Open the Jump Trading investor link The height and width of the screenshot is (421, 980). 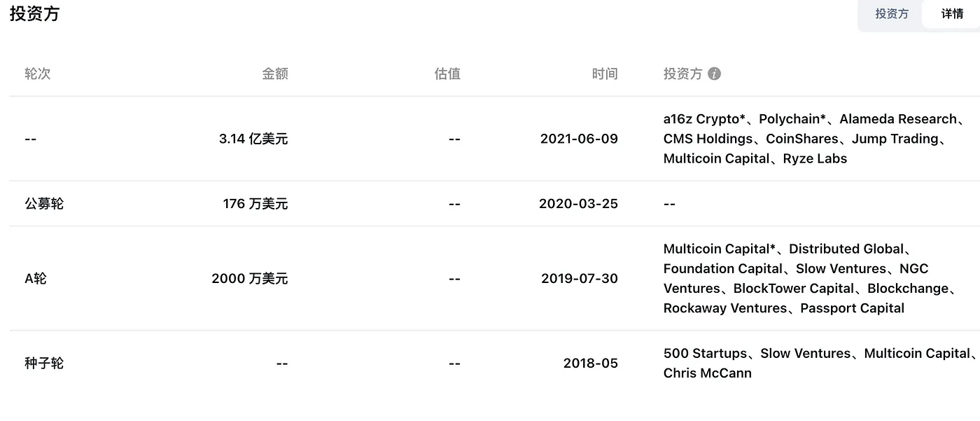coord(897,138)
